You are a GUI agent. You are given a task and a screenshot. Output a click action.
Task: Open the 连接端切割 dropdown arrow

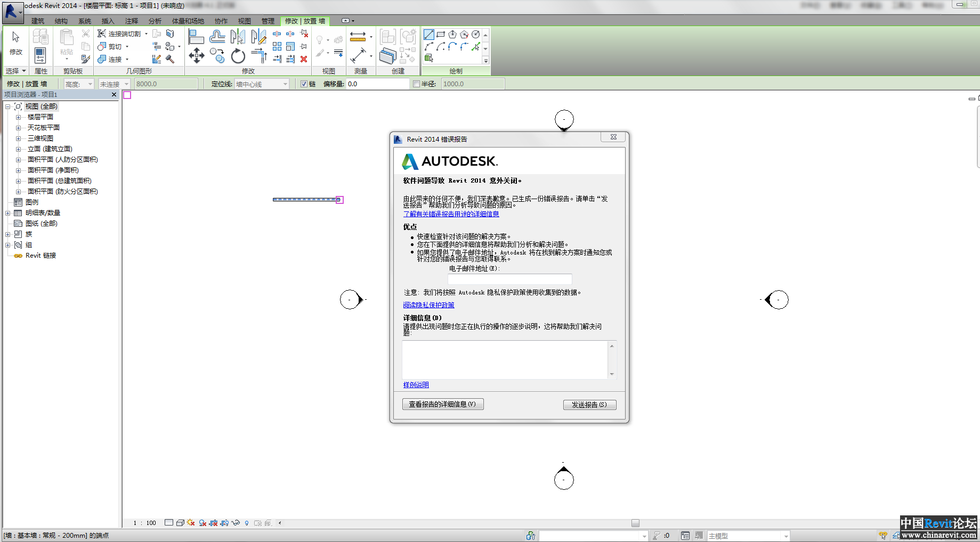coord(146,34)
